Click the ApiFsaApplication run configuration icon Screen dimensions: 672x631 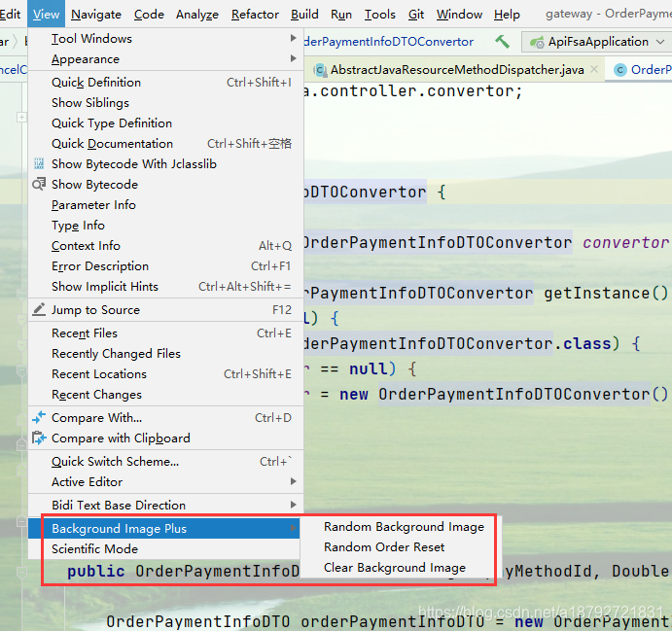(537, 42)
